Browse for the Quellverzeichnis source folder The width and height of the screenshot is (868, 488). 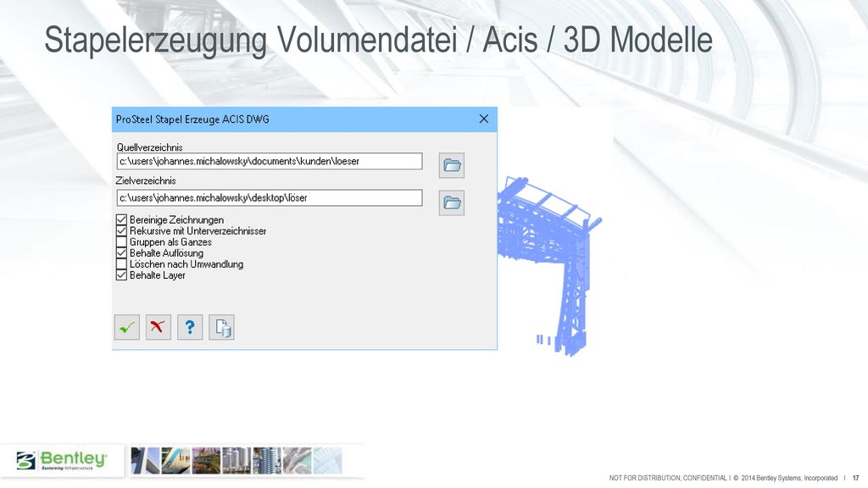point(452,165)
